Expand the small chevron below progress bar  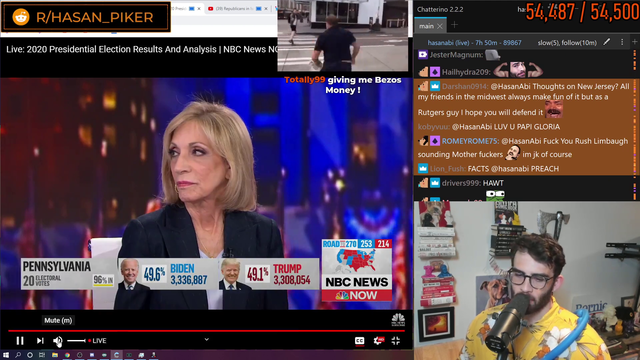[207, 339]
